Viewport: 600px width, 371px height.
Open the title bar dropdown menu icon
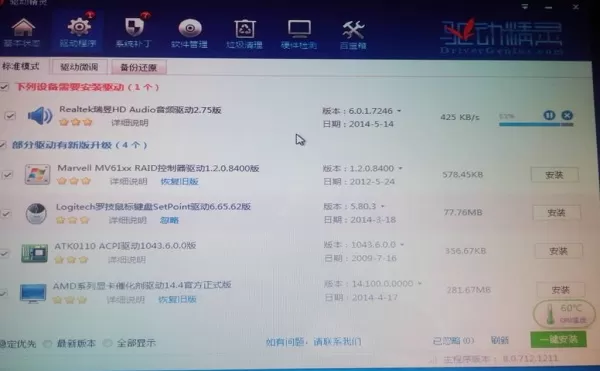[525, 7]
